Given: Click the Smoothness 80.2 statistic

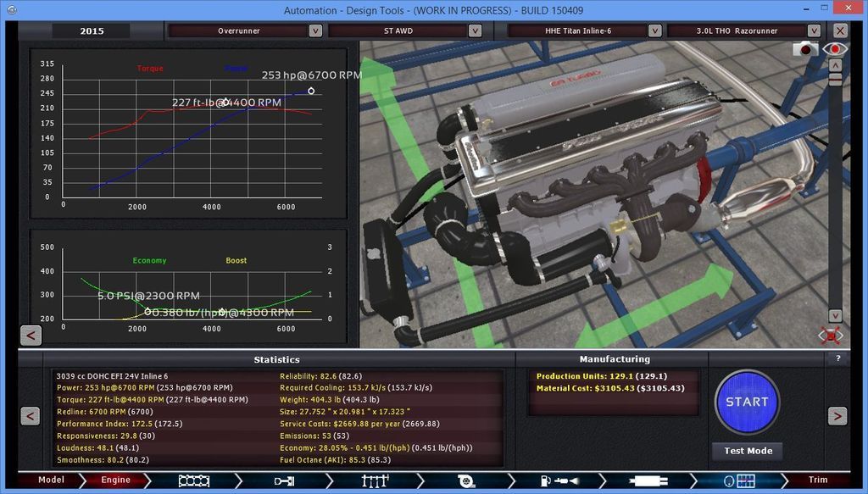Looking at the screenshot, I should (x=103, y=460).
